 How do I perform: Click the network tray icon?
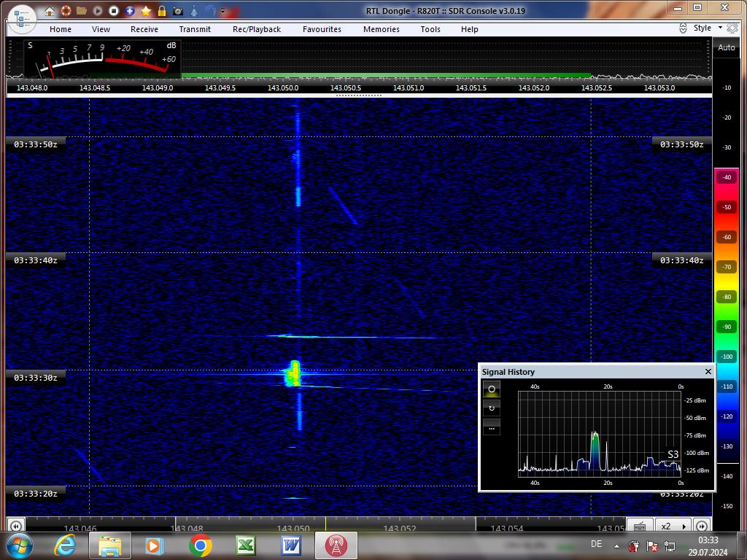(670, 545)
